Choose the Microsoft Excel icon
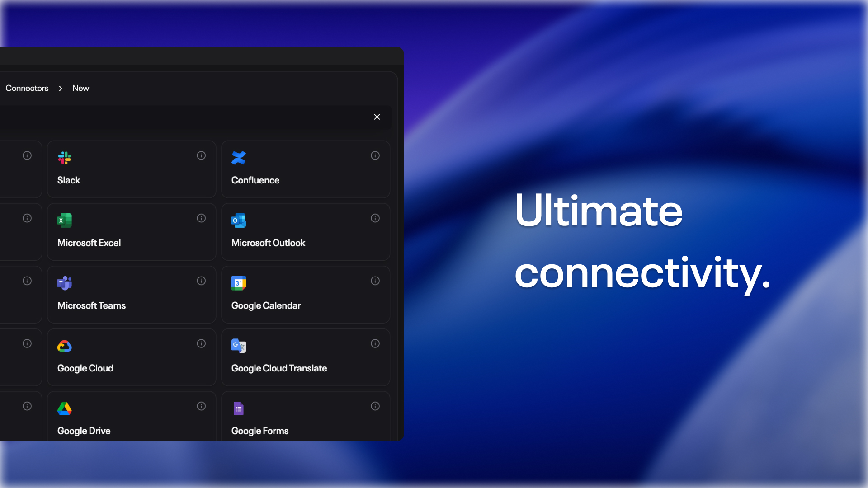The image size is (868, 488). tap(65, 221)
